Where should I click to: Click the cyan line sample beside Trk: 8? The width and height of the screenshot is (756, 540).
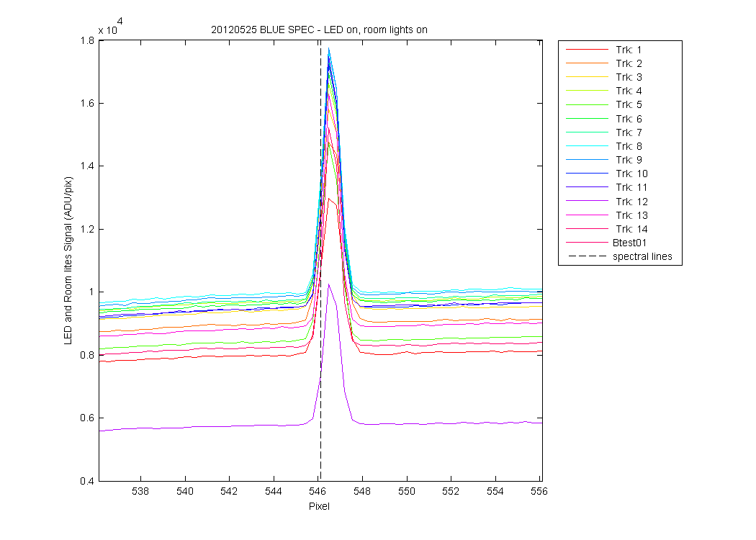click(x=587, y=145)
